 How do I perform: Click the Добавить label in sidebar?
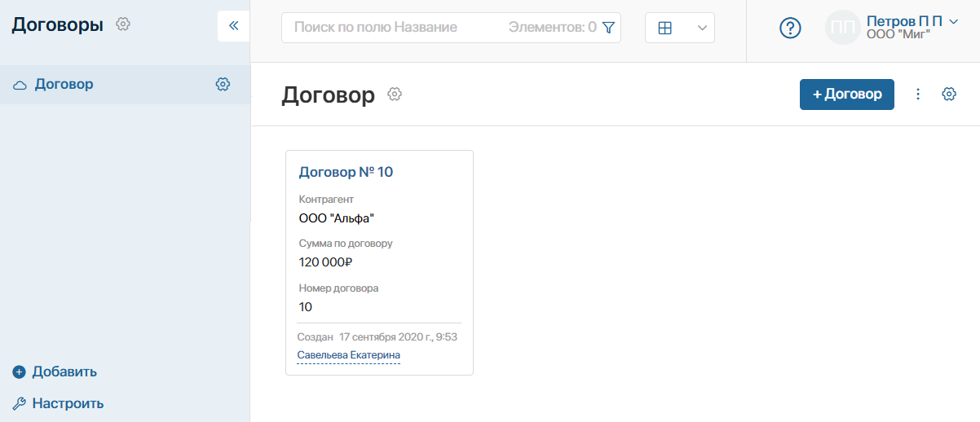[64, 372]
